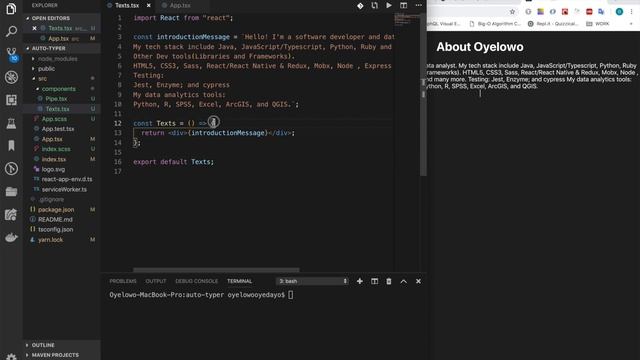Screen dimensions: 640x360
Task: Open Repl.it bookmark in Chrome
Action: click(x=553, y=24)
